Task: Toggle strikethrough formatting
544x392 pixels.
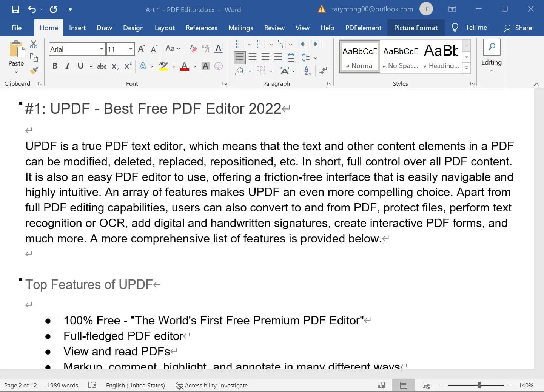Action: (x=102, y=66)
